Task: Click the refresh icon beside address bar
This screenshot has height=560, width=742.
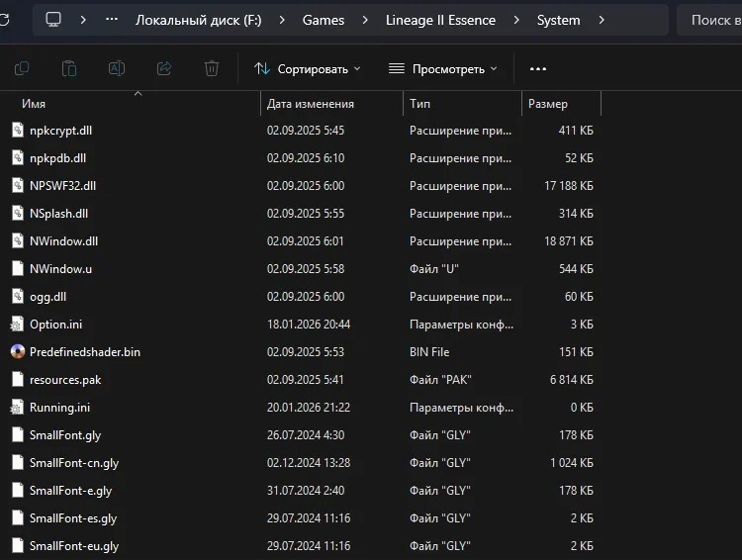Action: [4, 20]
